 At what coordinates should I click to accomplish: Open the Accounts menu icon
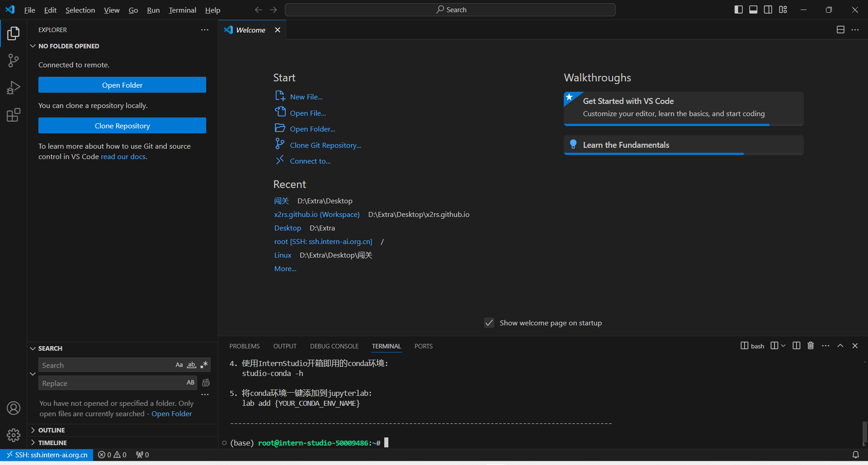pos(14,408)
